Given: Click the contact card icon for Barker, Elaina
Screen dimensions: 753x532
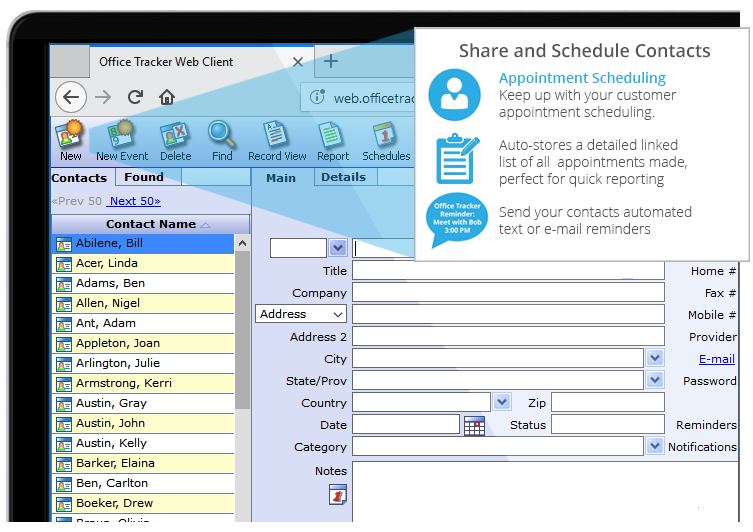Looking at the screenshot, I should [64, 465].
